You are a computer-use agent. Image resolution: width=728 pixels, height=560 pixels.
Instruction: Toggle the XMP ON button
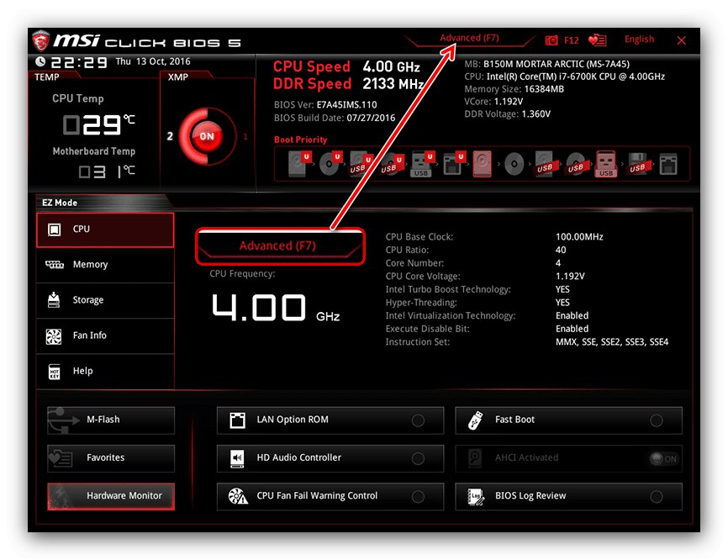[x=207, y=136]
